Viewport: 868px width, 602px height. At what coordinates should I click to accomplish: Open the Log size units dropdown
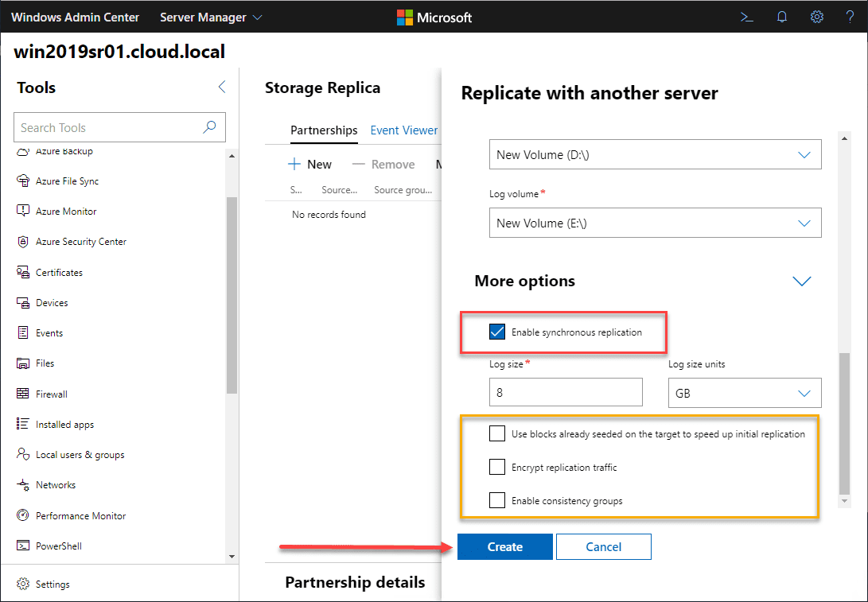[744, 393]
